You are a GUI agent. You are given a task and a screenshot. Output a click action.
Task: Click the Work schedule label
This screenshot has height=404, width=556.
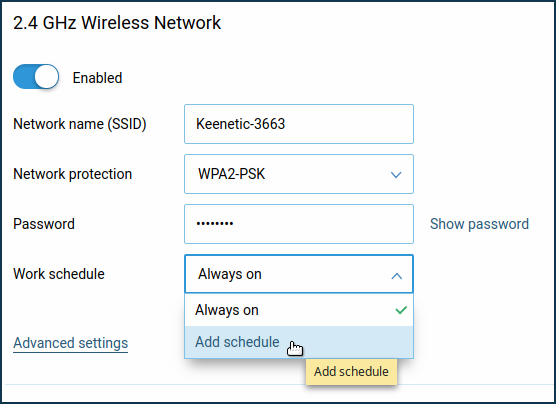pyautogui.click(x=59, y=274)
